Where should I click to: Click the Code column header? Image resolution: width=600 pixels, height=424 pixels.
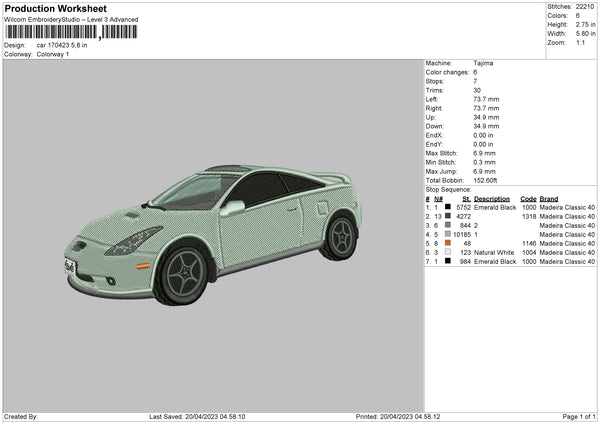click(528, 198)
